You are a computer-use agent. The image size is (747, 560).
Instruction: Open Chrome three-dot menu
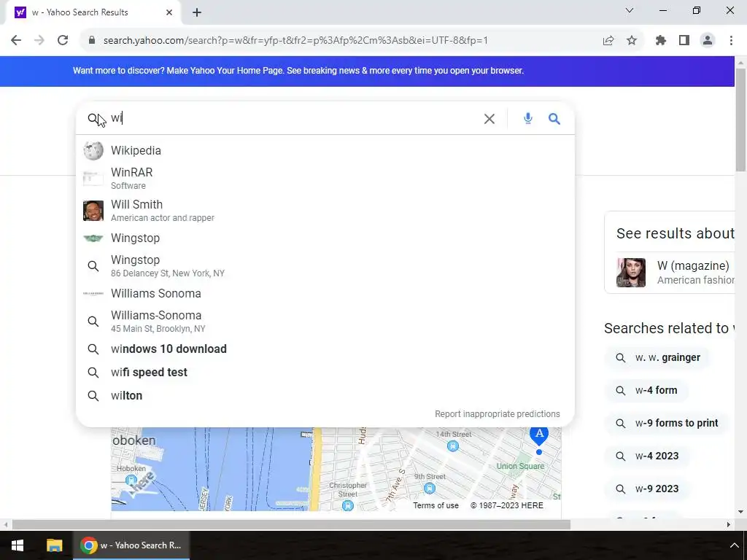coord(731,41)
